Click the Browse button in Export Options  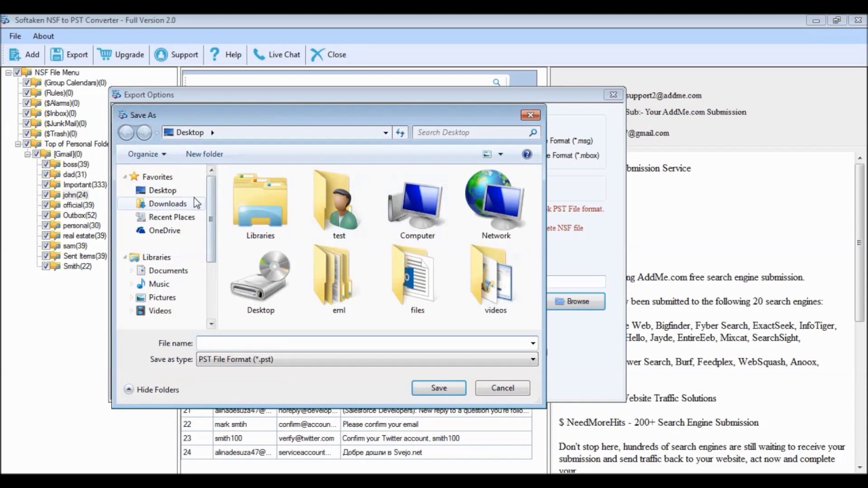coord(576,302)
